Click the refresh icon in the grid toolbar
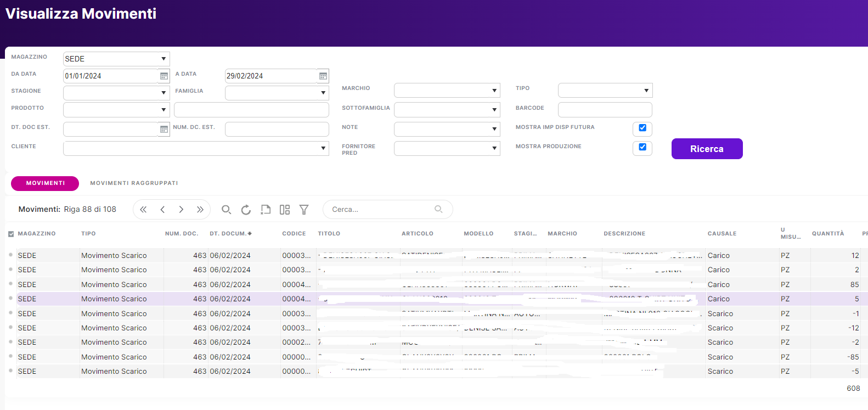Image resolution: width=868 pixels, height=410 pixels. [x=246, y=210]
